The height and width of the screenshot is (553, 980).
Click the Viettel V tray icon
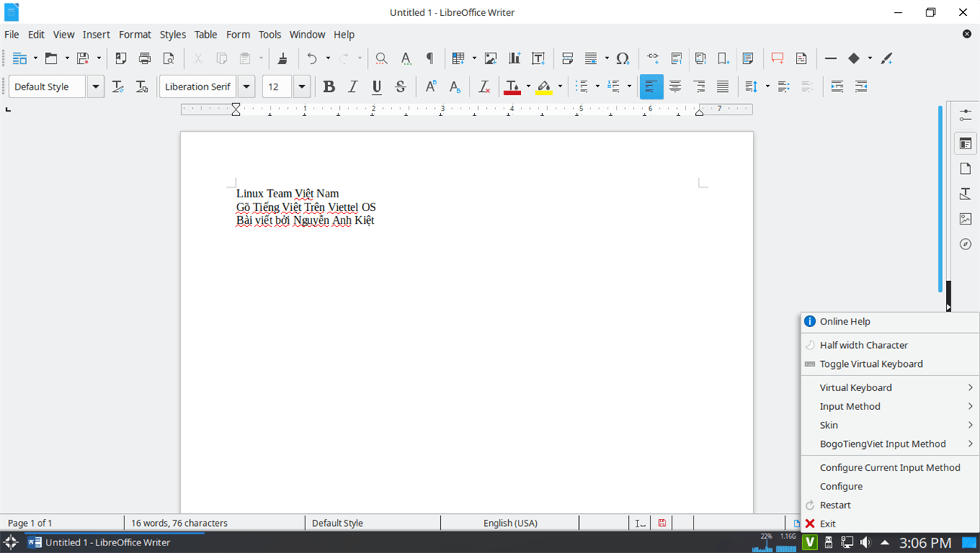pos(810,542)
